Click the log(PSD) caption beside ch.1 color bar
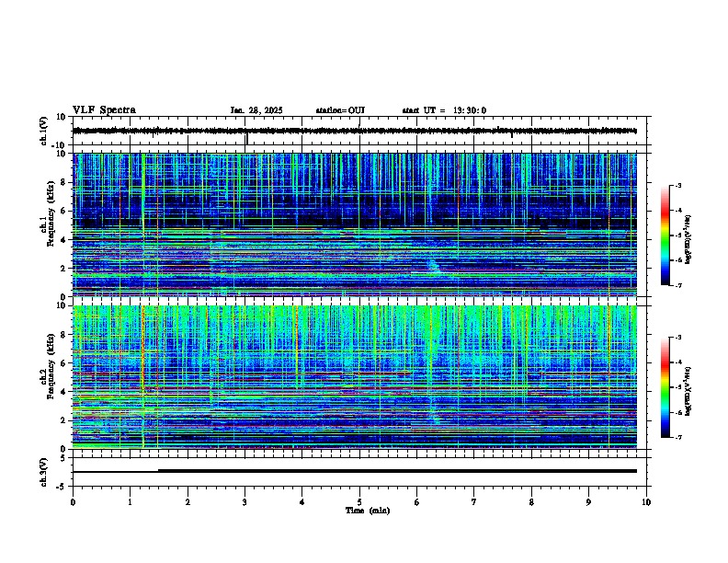This screenshot has height=563, width=728. (x=688, y=239)
